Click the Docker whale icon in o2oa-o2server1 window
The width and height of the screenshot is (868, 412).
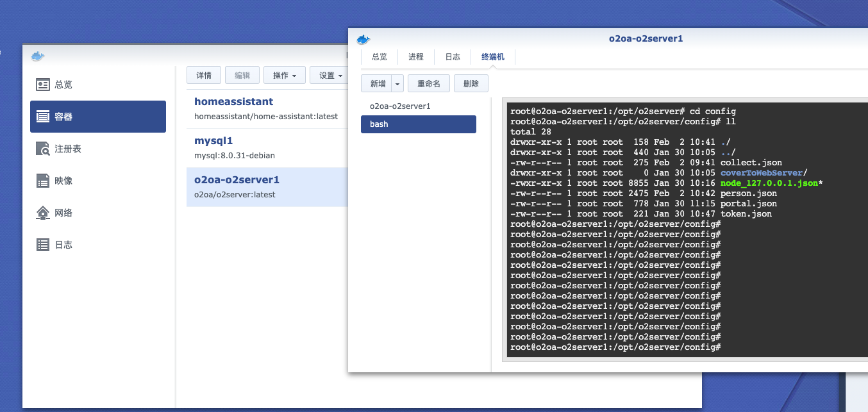tap(364, 39)
